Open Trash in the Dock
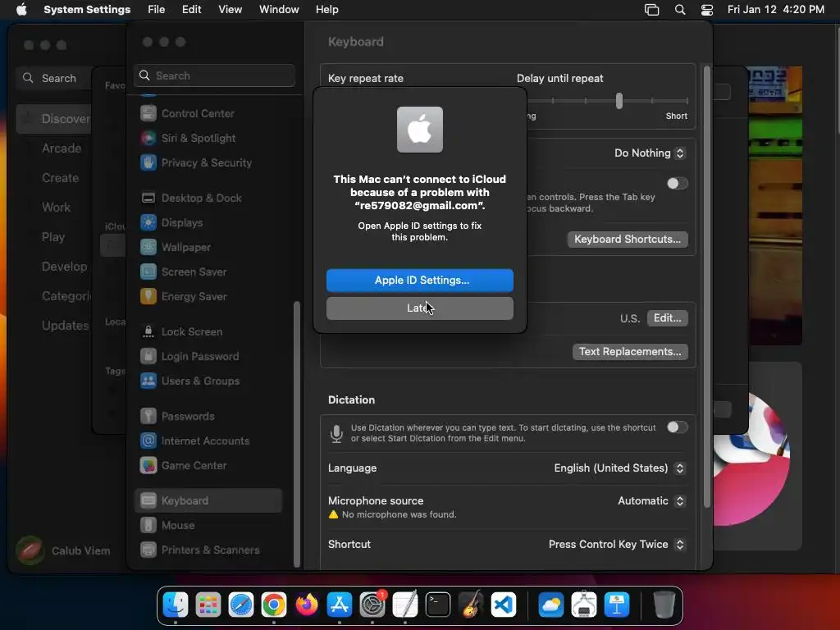 click(664, 605)
